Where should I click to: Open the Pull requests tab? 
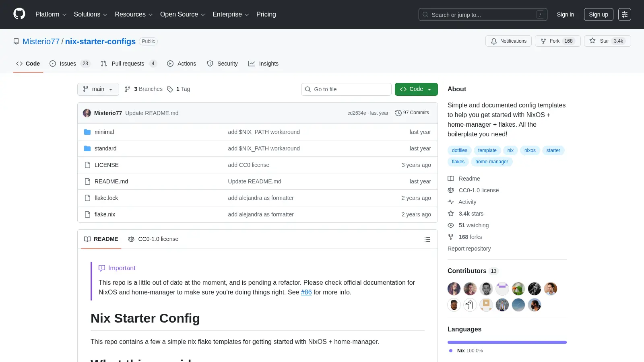[x=129, y=64]
